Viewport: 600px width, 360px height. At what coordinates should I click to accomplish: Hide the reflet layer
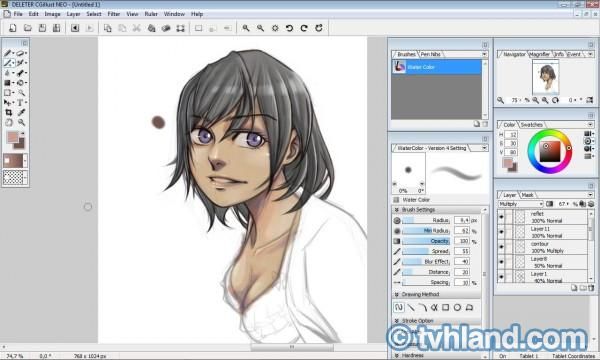[x=501, y=217]
